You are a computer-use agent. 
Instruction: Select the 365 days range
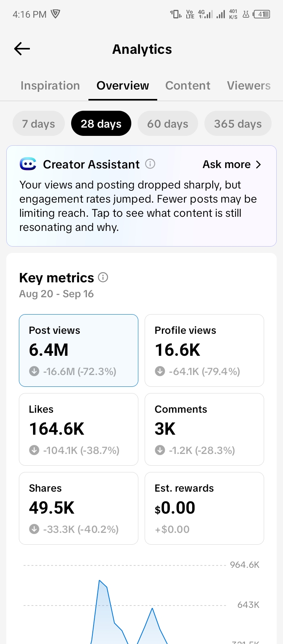(x=238, y=123)
